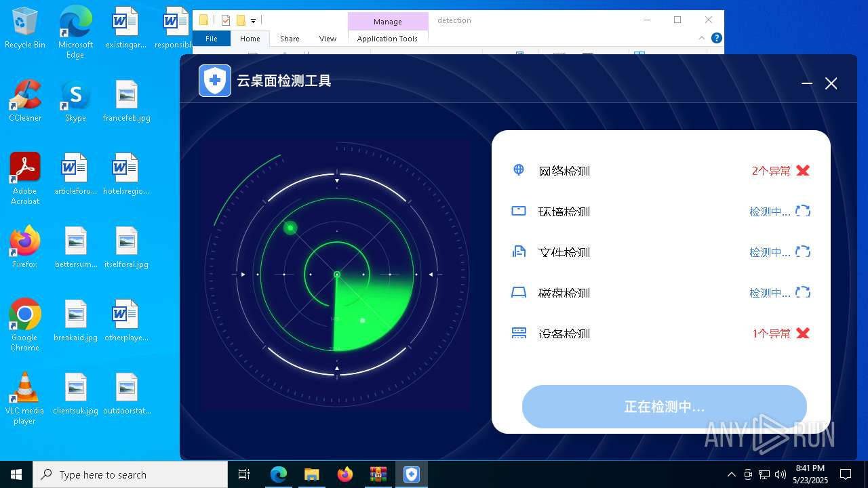Image resolution: width=868 pixels, height=488 pixels.
Task: Click the taskbar search box
Action: 130,474
